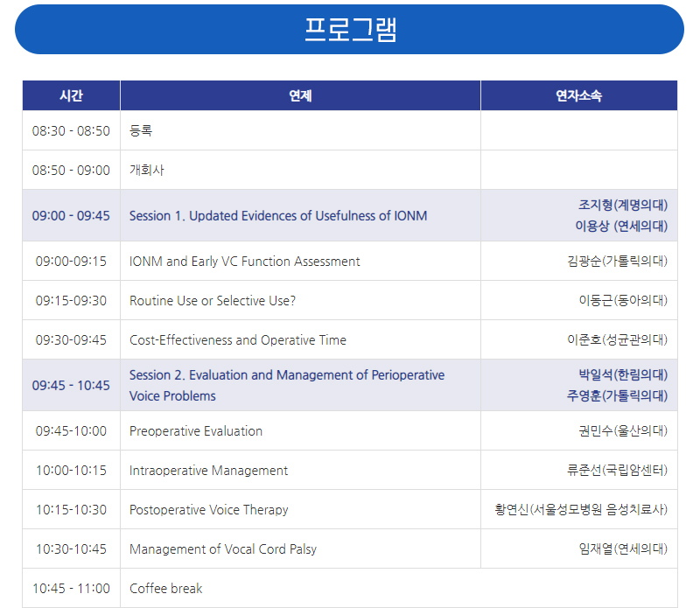Select Routine Use or Selective Use? topic
700x608 pixels.
pos(213,300)
